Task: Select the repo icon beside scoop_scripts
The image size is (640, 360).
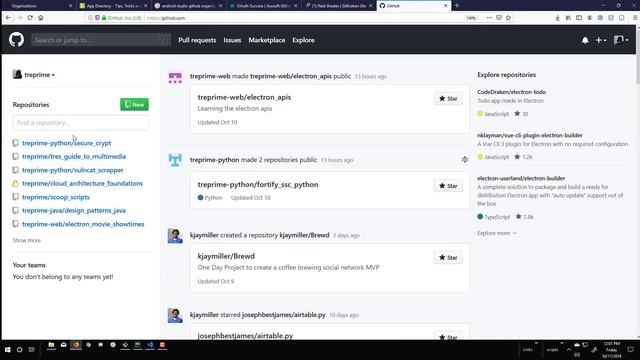Action: pyautogui.click(x=16, y=197)
